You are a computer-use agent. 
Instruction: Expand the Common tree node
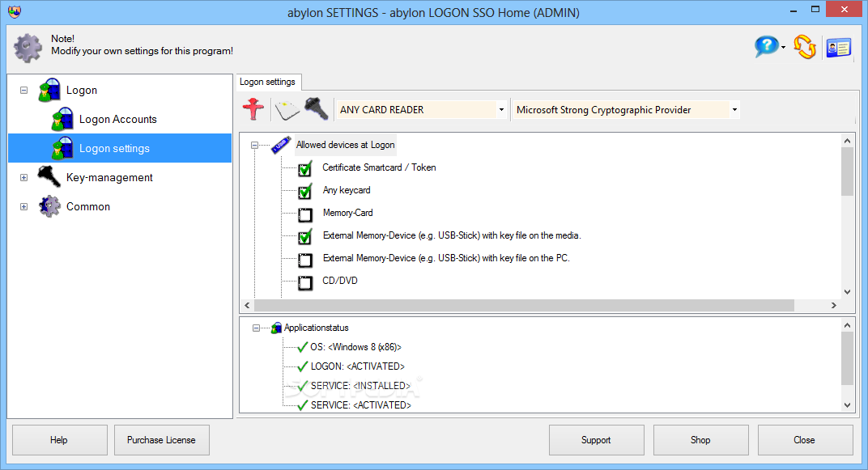click(x=23, y=207)
